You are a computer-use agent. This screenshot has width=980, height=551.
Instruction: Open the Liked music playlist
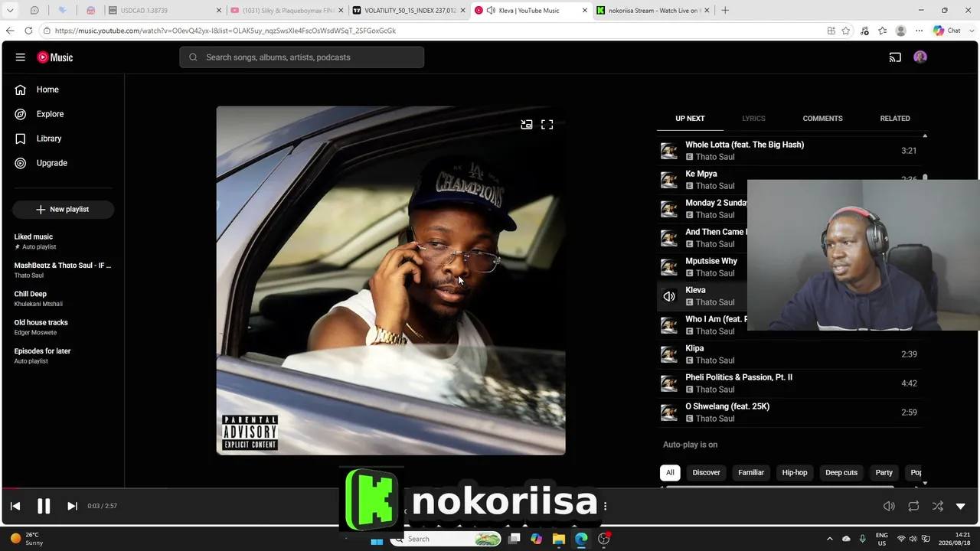[x=63, y=241]
